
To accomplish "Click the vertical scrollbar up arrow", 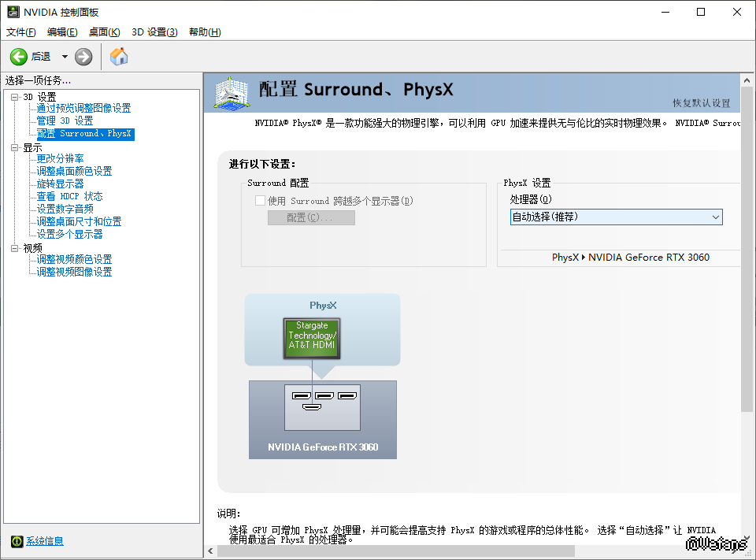I will pyautogui.click(x=747, y=80).
